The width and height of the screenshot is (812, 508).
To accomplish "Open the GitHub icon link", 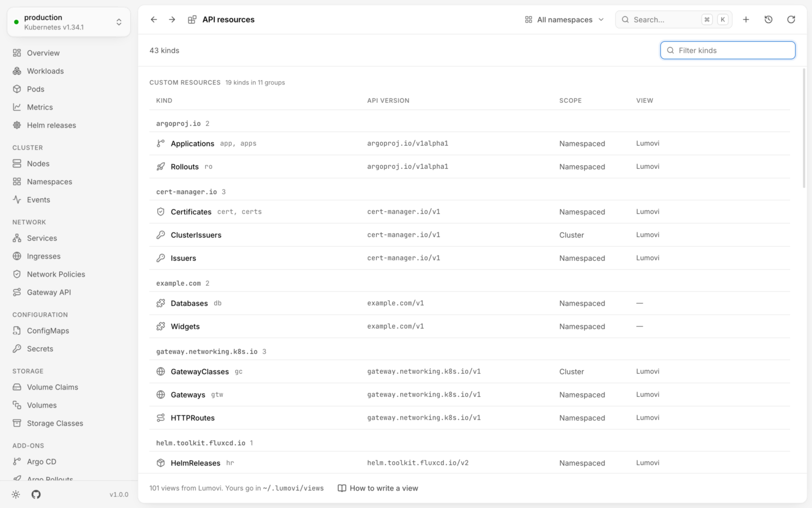I will 36,494.
